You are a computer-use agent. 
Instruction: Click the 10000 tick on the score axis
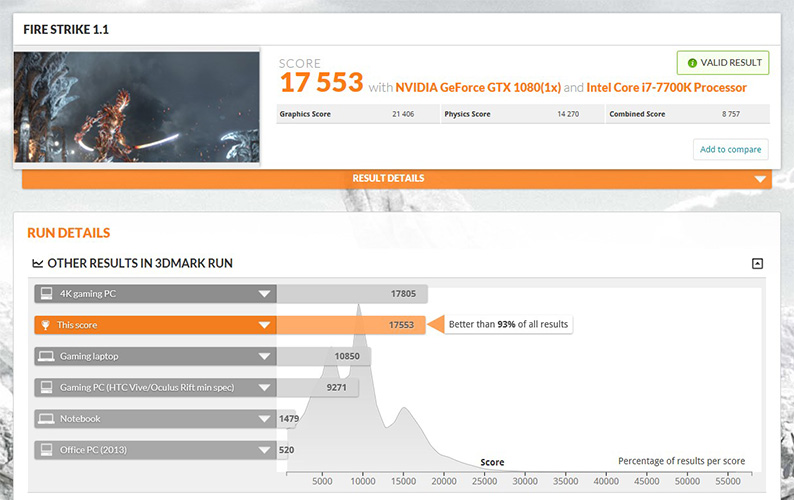pos(363,481)
